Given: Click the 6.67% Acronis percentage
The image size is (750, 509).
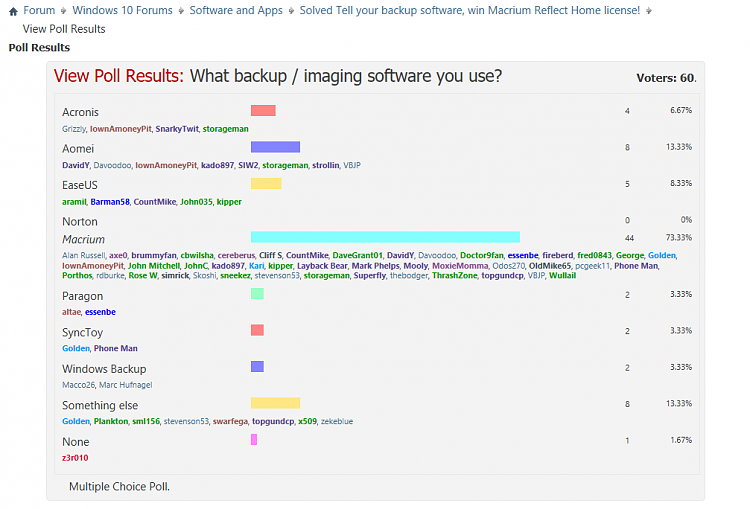Looking at the screenshot, I should coord(681,110).
